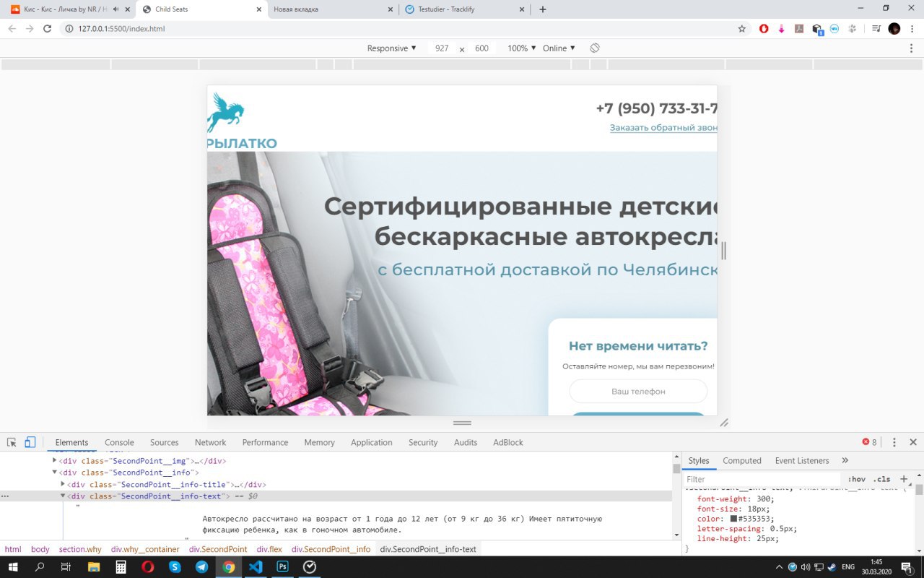Viewport: 924px width, 578px height.
Task: Switch to the Computed styles tab
Action: tap(742, 460)
